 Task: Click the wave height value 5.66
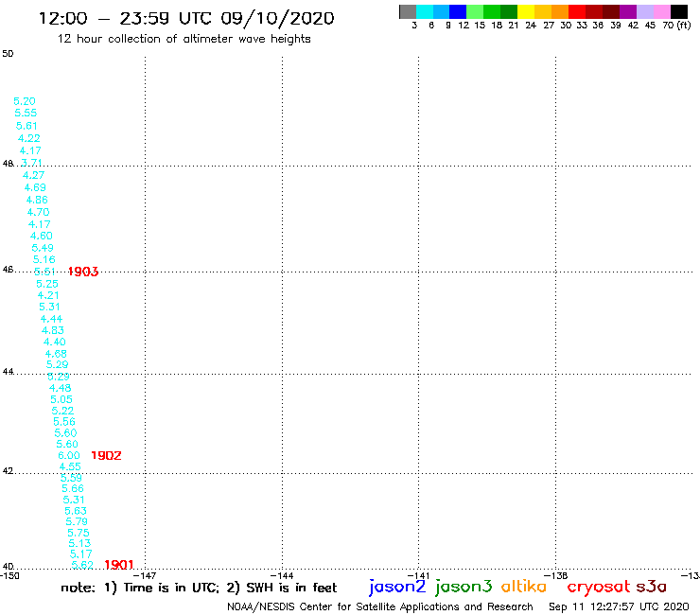(x=73, y=488)
